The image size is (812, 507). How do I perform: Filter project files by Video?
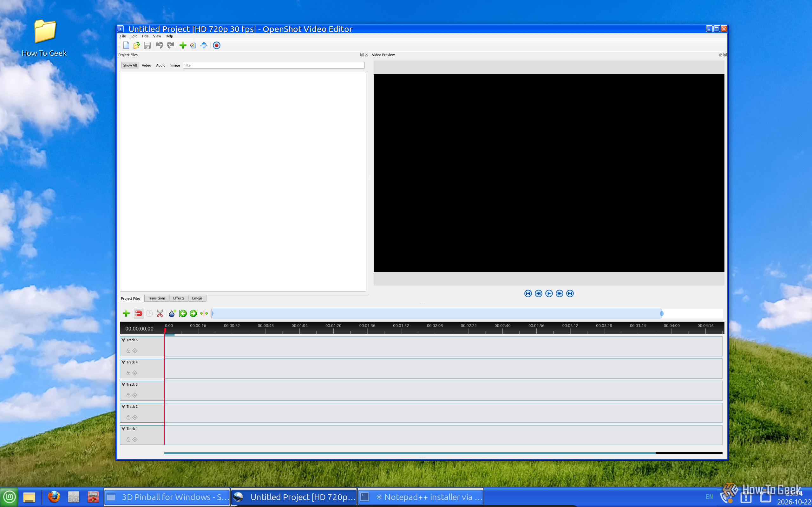tap(146, 65)
